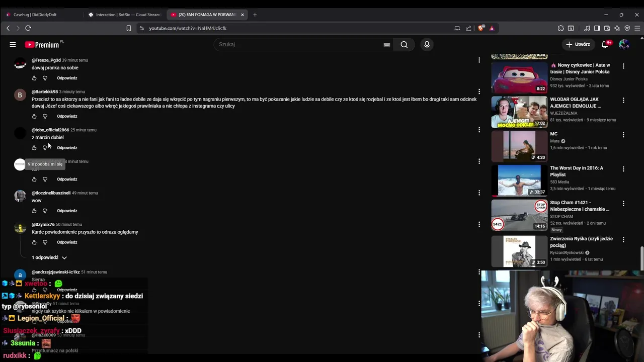
Task: Open Brave Rewards triangle icon
Action: click(492, 28)
